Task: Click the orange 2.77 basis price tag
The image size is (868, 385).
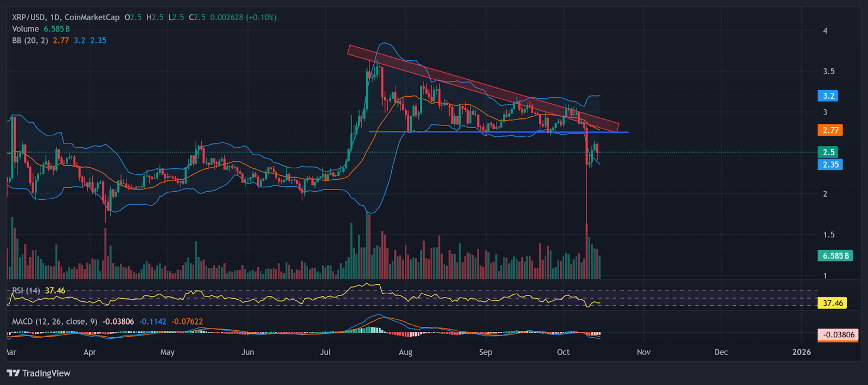Action: click(x=830, y=130)
